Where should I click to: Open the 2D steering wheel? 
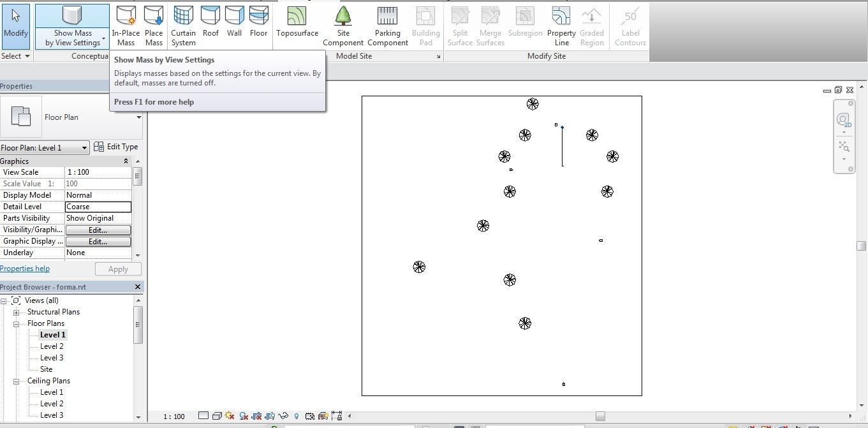click(x=844, y=119)
